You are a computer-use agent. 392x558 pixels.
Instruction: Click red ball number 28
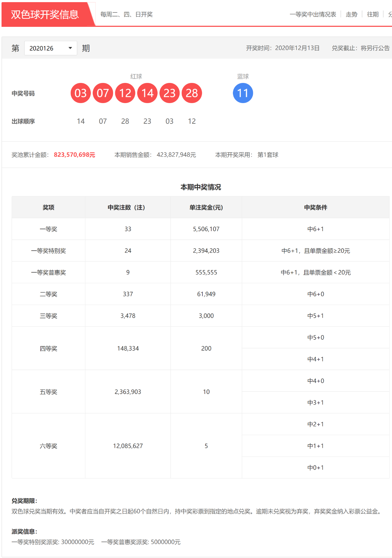coord(192,93)
